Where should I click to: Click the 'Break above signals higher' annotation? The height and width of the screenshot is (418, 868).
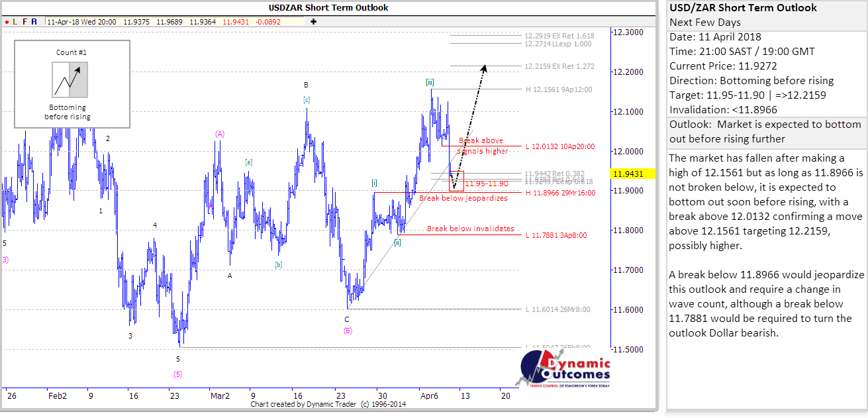483,145
